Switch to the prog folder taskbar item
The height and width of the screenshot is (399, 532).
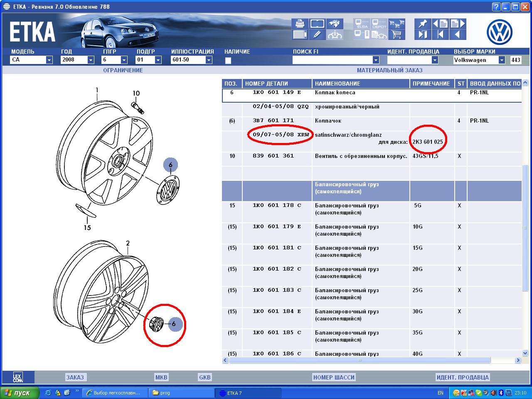182,393
